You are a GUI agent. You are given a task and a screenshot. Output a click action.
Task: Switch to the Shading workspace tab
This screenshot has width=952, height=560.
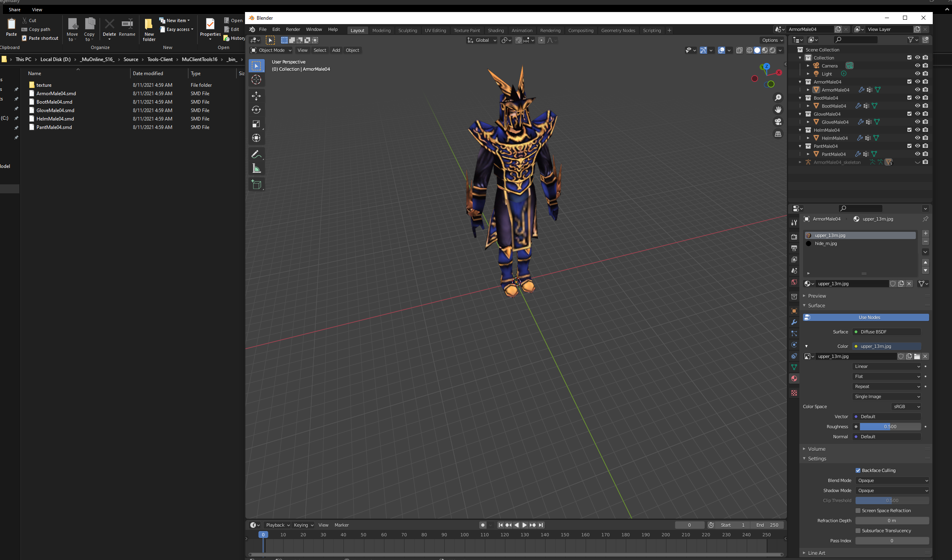coord(496,31)
